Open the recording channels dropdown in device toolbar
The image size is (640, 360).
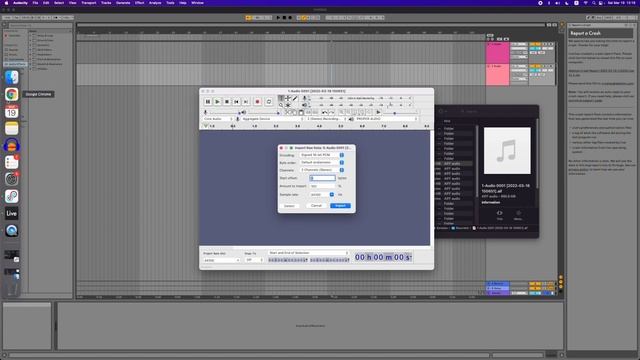326,119
